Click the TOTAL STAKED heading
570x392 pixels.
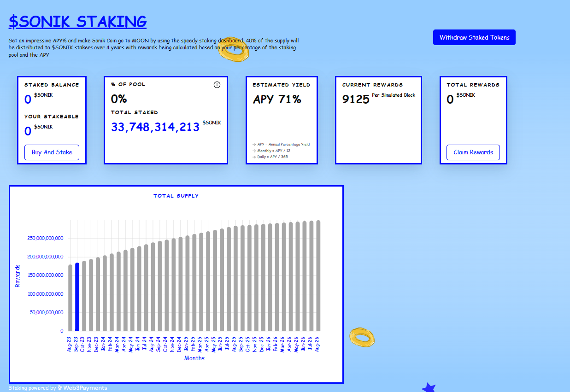[135, 112]
